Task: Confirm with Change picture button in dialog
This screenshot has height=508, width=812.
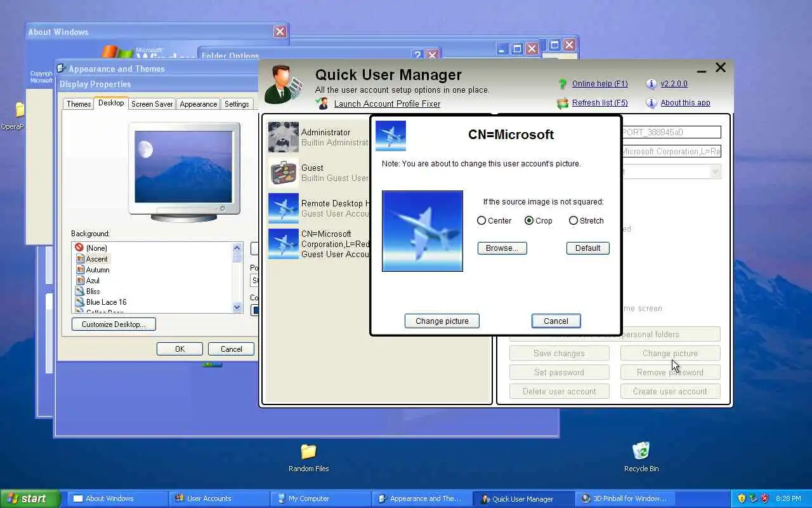Action: pyautogui.click(x=442, y=321)
